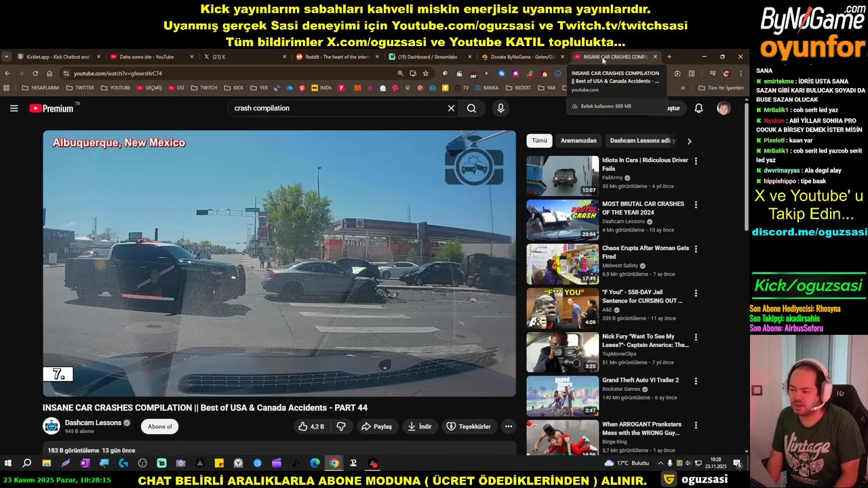Show more filter chips with the arrow

(x=689, y=141)
